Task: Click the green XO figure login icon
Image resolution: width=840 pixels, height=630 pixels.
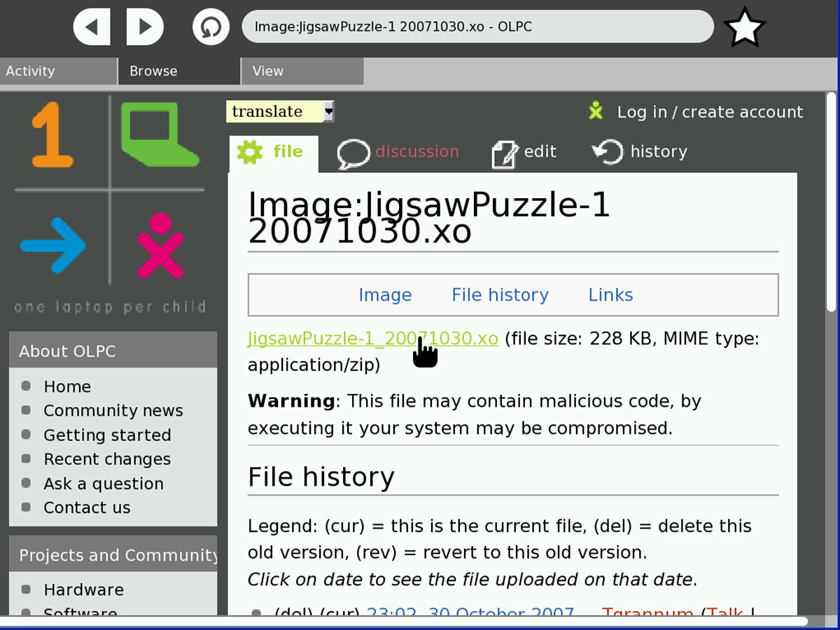Action: pyautogui.click(x=596, y=111)
